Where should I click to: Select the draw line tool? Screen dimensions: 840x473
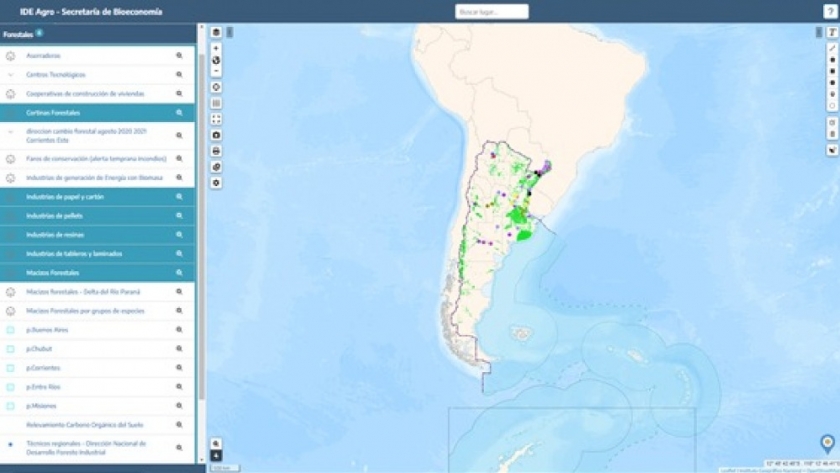pyautogui.click(x=832, y=48)
